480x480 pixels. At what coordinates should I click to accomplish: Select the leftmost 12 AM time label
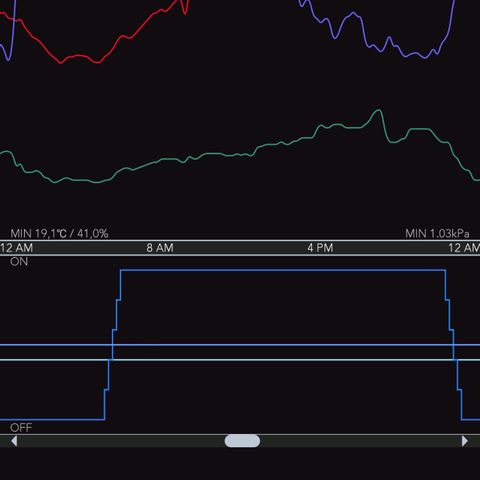click(16, 248)
